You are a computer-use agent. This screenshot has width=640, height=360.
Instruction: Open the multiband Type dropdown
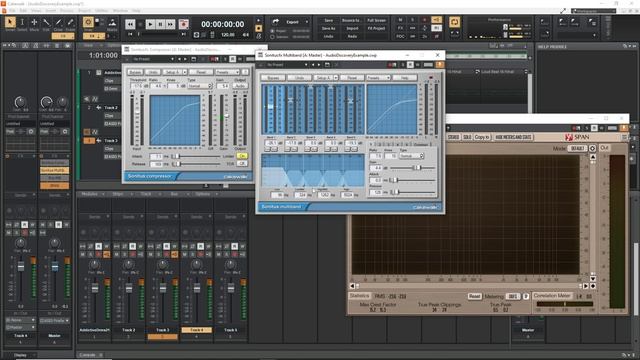point(411,156)
